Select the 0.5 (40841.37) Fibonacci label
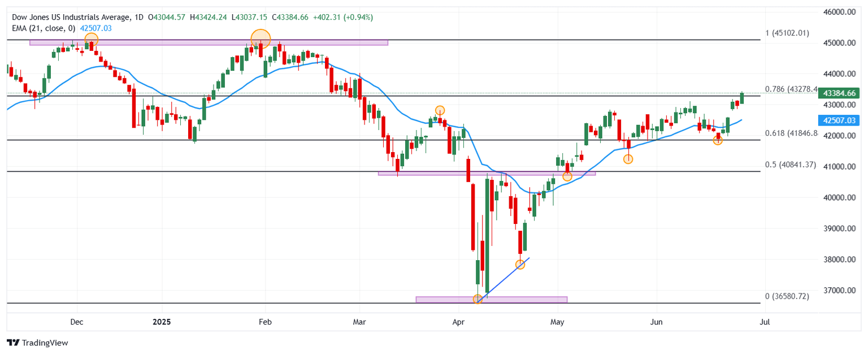 click(791, 165)
